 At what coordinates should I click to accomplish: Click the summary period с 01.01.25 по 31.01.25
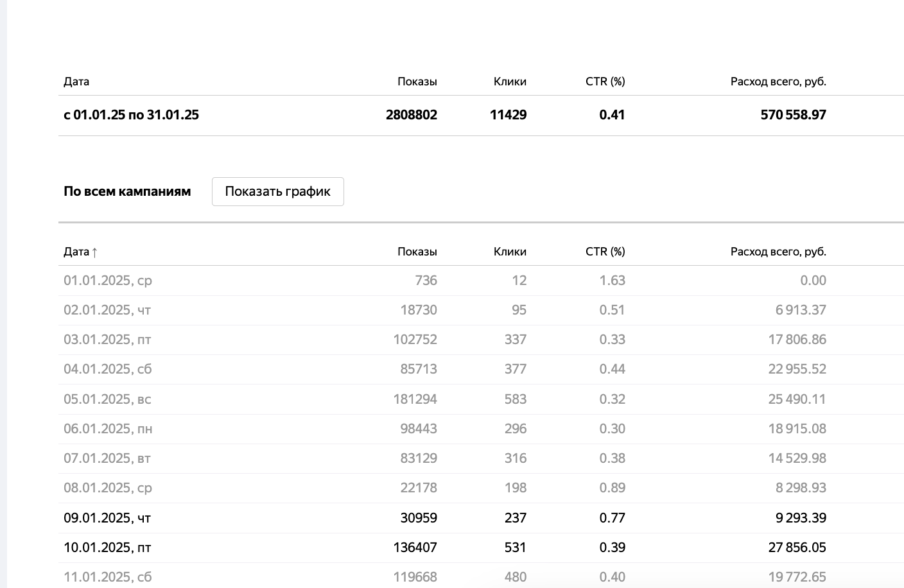131,115
